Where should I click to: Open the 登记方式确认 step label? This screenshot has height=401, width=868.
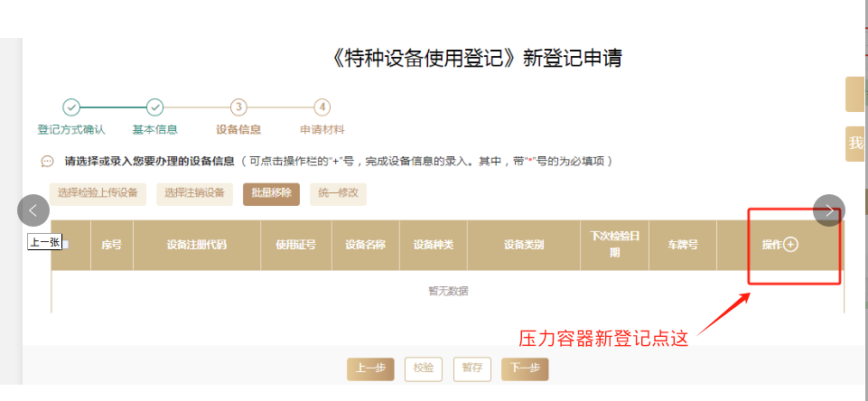(71, 130)
